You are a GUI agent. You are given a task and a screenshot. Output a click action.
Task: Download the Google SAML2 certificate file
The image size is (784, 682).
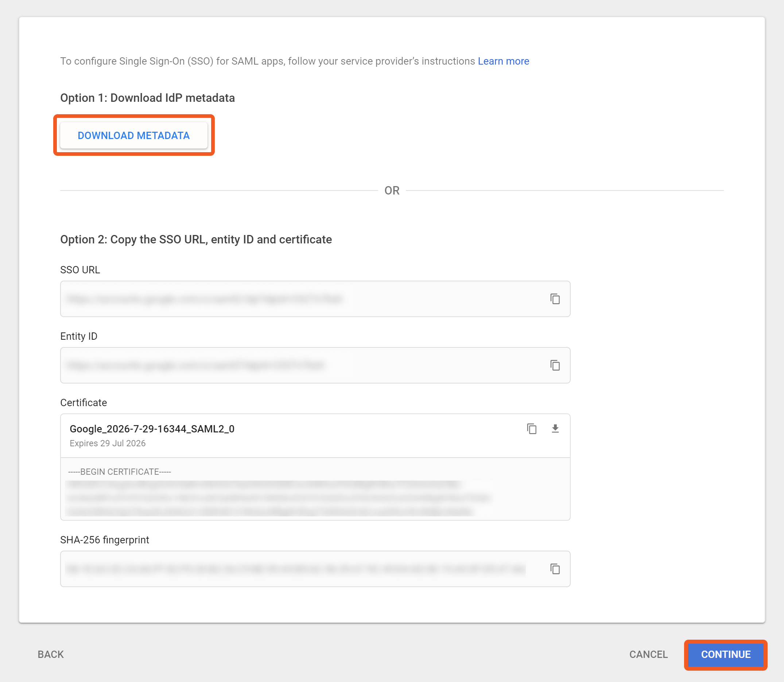555,428
